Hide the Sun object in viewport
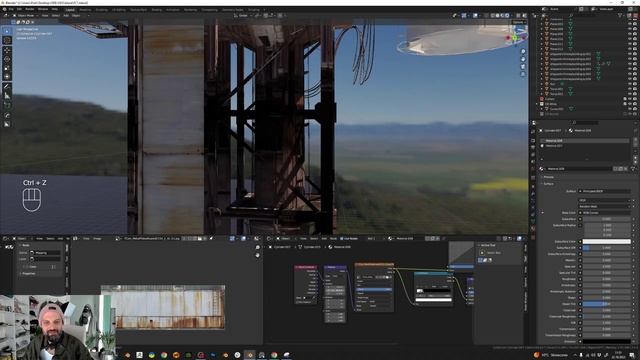640x360 pixels. tap(629, 84)
